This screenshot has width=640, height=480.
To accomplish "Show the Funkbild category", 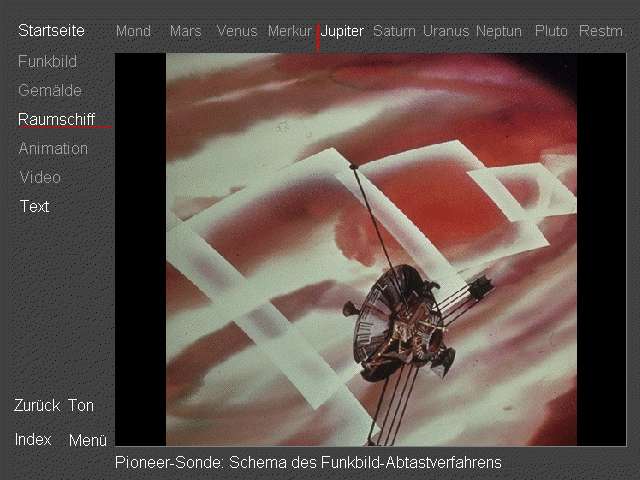I will pyautogui.click(x=47, y=62).
